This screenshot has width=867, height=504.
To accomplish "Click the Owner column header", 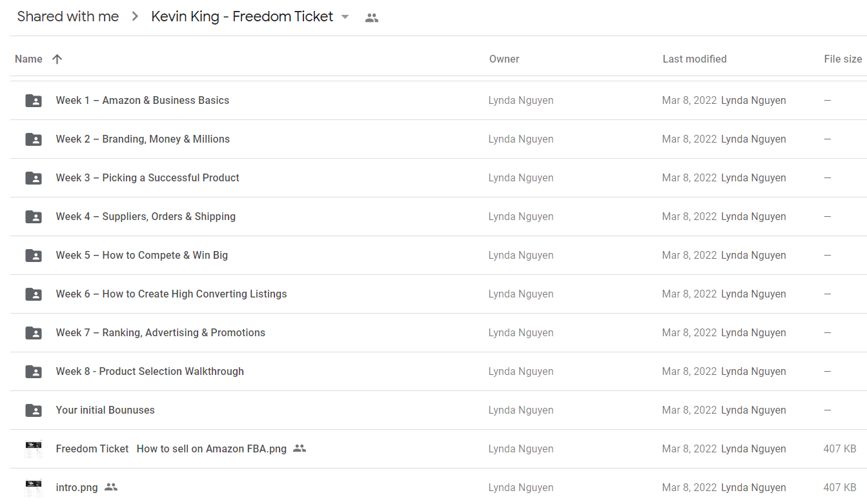I will click(504, 59).
